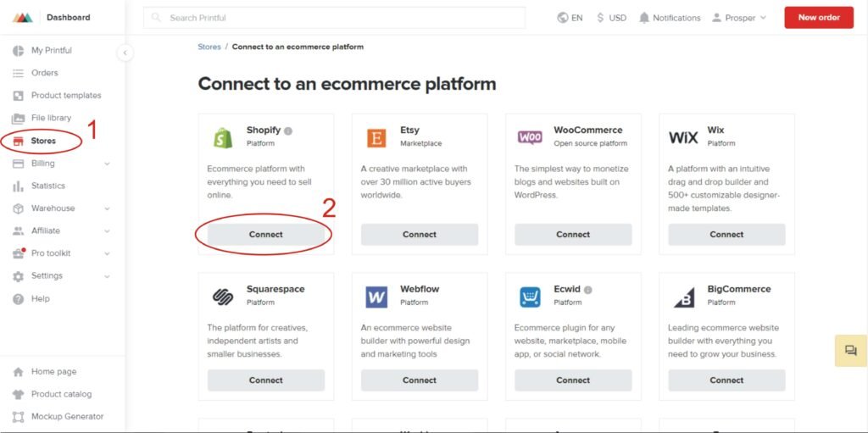Click the info icon next to Ecwid

588,290
